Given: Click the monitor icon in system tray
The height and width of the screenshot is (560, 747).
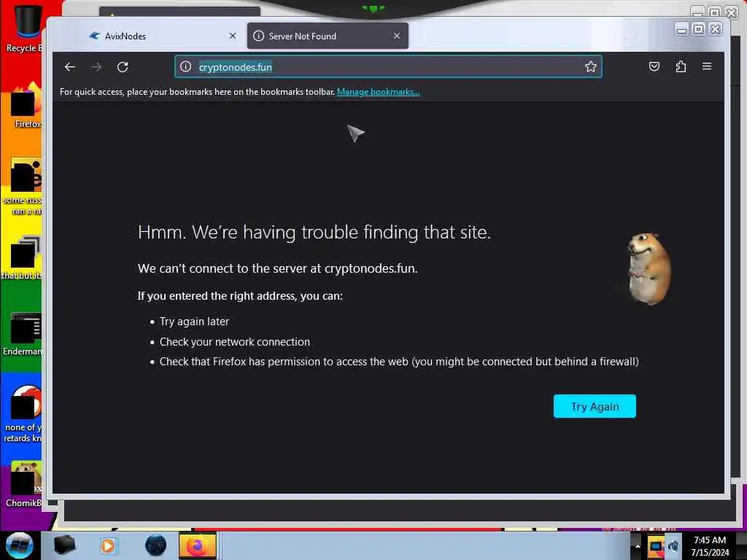Looking at the screenshot, I should [x=656, y=546].
